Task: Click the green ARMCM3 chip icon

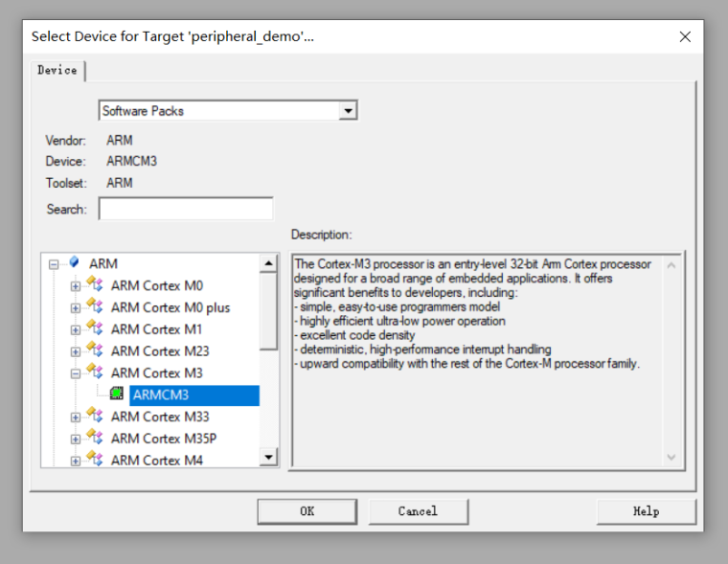Action: [116, 395]
